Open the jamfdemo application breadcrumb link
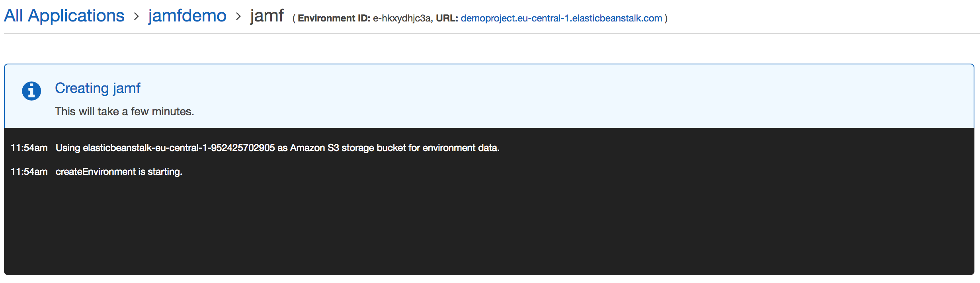Image resolution: width=980 pixels, height=283 pixels. (187, 16)
